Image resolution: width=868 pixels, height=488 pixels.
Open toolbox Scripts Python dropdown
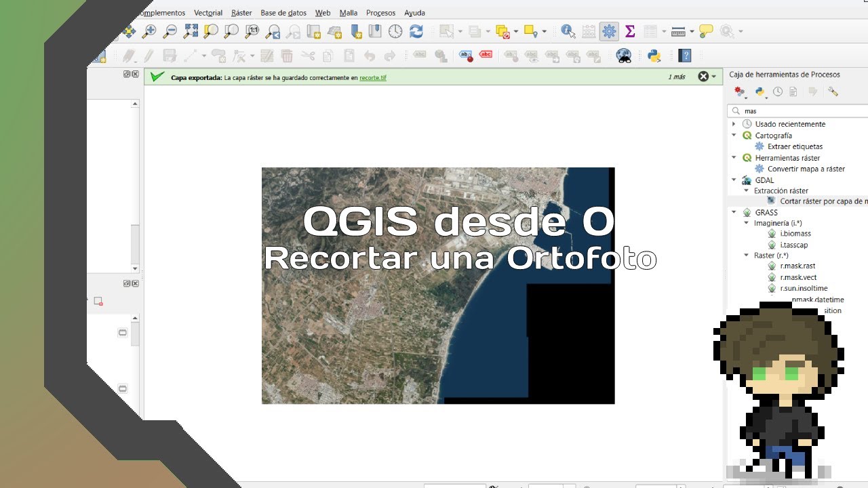(x=761, y=91)
